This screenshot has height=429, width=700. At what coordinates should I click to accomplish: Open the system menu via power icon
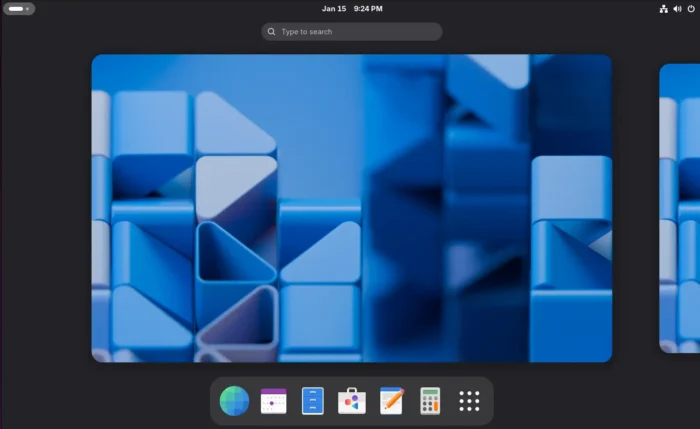pos(690,8)
